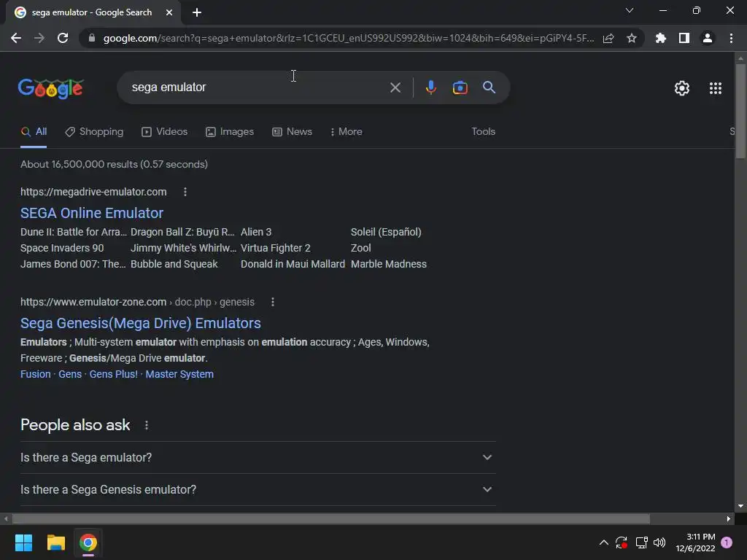Switch to the Shopping tab
Screen dimensions: 747x560
(x=94, y=132)
